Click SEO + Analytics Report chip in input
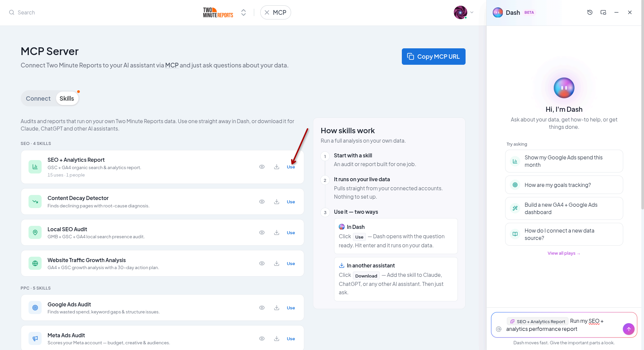 (537, 321)
